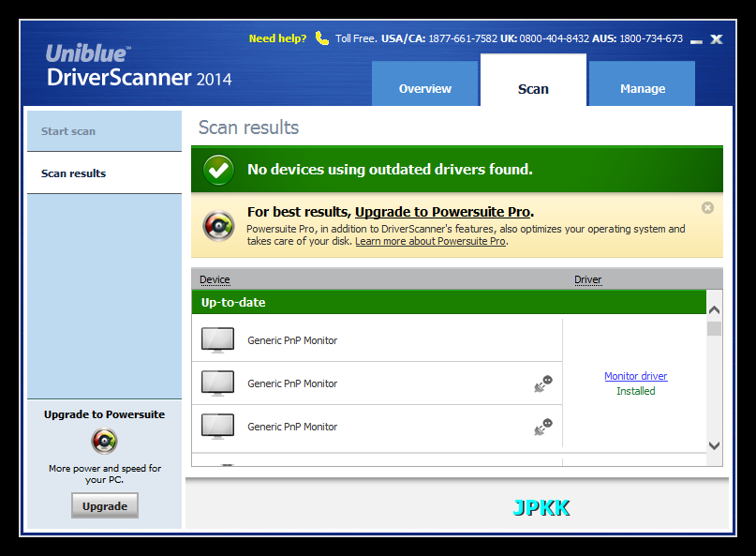
Task: Click the green checkmark status icon
Action: tap(218, 170)
